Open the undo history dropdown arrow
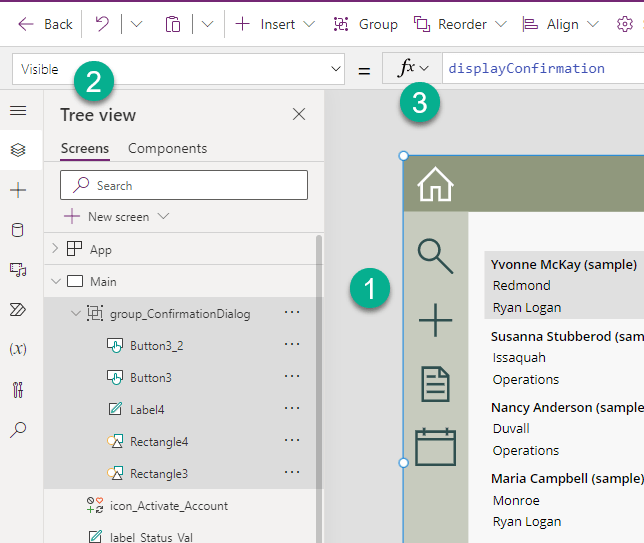 point(136,24)
